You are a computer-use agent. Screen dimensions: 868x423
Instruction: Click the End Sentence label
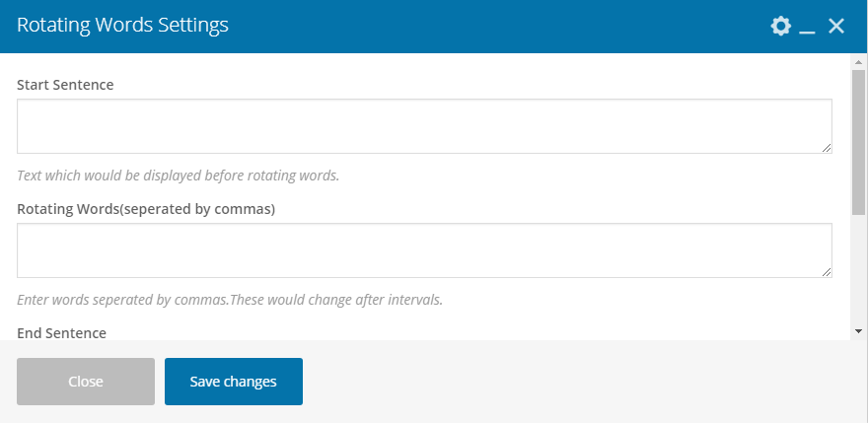[61, 332]
